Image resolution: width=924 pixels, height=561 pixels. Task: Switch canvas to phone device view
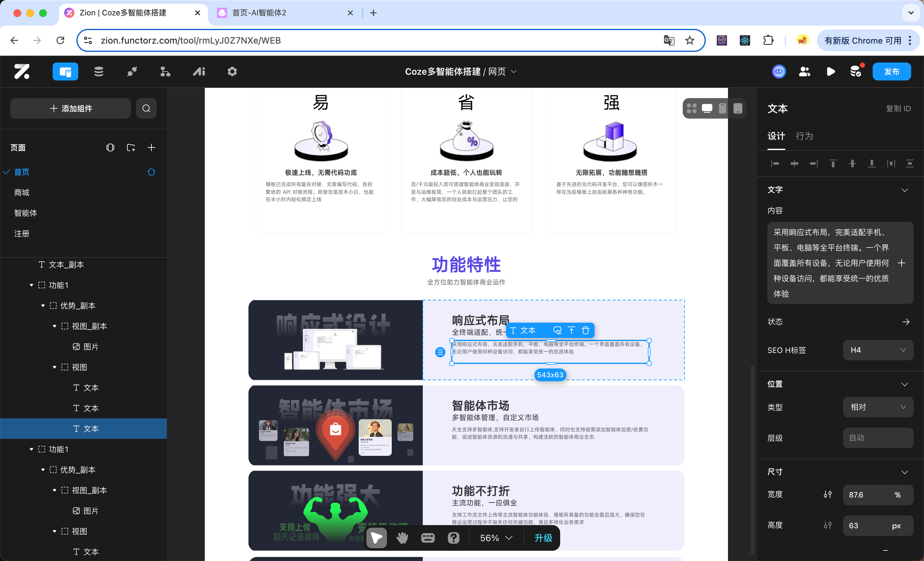click(722, 108)
